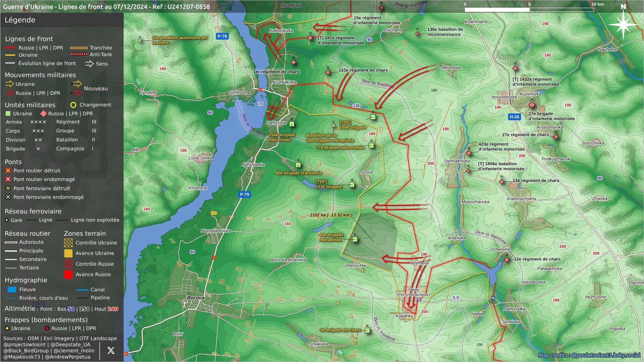Click the bridge marker south of Novoplatonivka
The height and width of the screenshot is (362, 644).
tap(214, 258)
